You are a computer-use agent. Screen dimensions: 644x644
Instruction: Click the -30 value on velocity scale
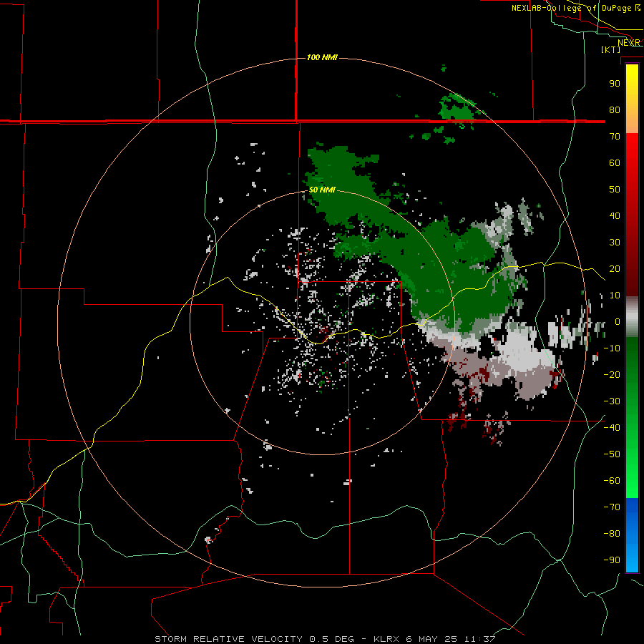click(x=612, y=401)
